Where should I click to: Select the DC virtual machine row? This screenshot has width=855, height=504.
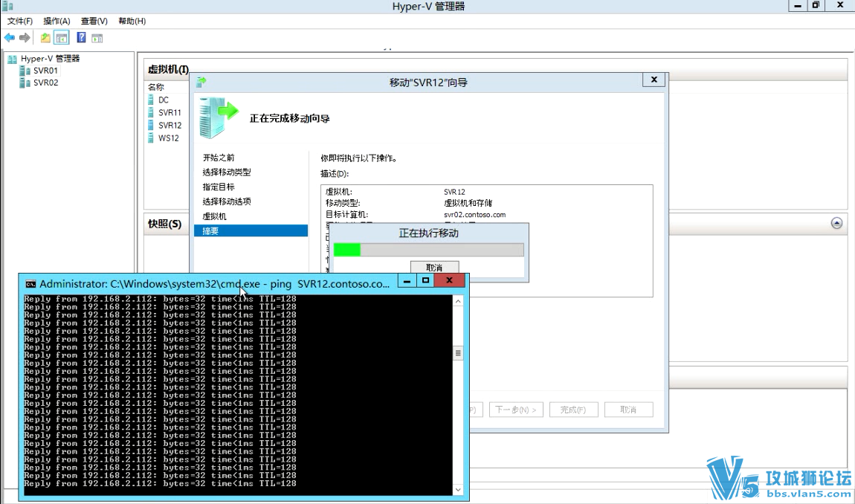click(x=163, y=100)
